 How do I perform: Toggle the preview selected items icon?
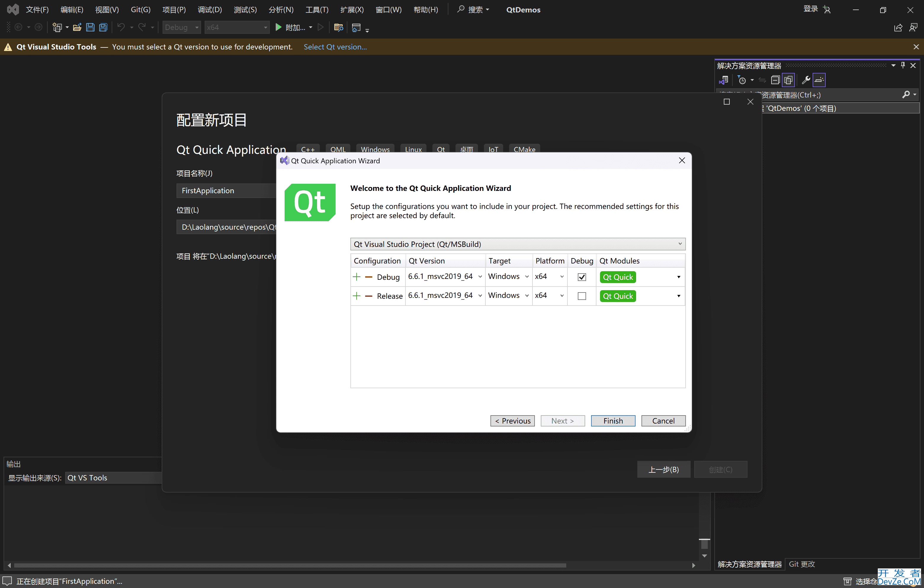point(819,80)
